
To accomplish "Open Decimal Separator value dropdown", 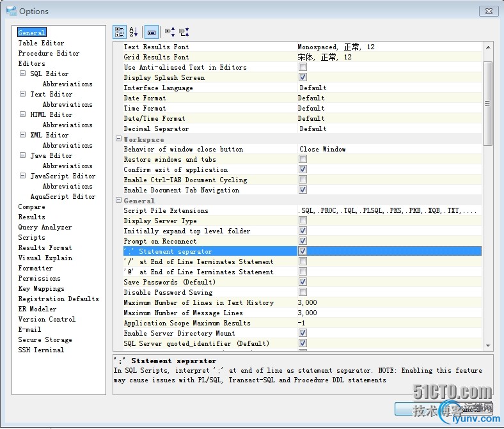I will 390,129.
